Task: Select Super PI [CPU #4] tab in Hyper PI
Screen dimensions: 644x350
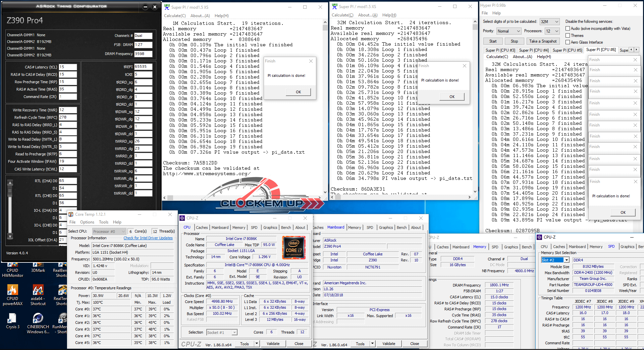Action: click(x=534, y=50)
